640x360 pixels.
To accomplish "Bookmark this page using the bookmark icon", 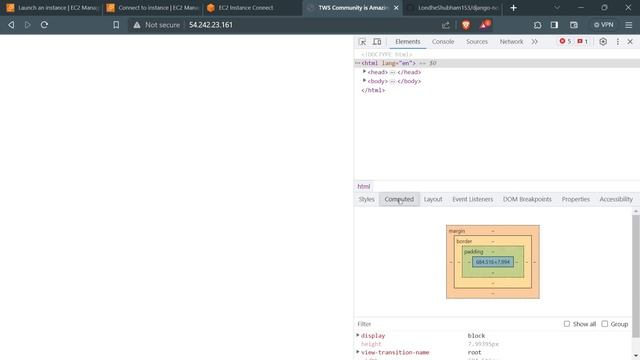I will pyautogui.click(x=116, y=25).
